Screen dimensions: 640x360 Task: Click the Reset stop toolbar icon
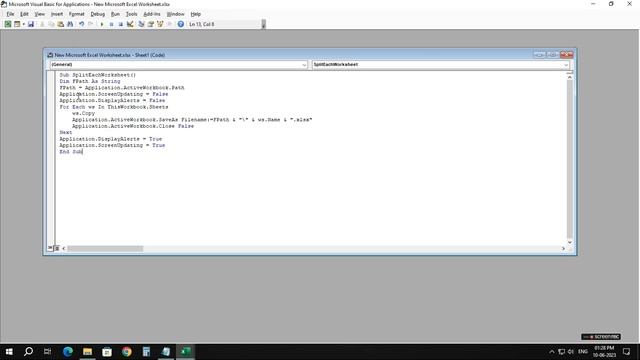click(120, 24)
